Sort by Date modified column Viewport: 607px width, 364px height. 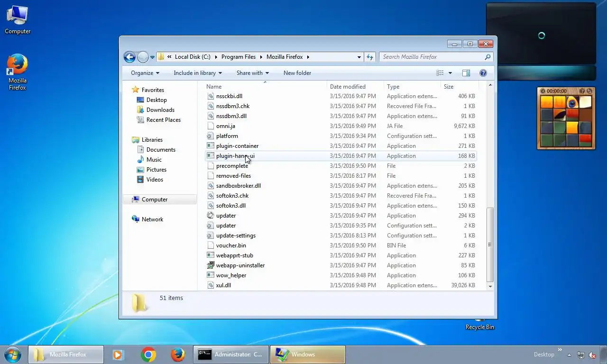(348, 87)
